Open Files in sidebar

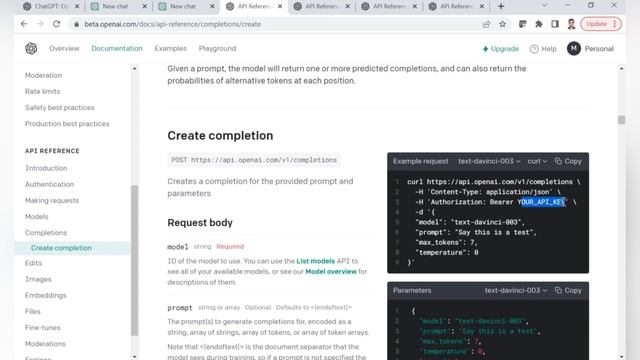tap(33, 311)
